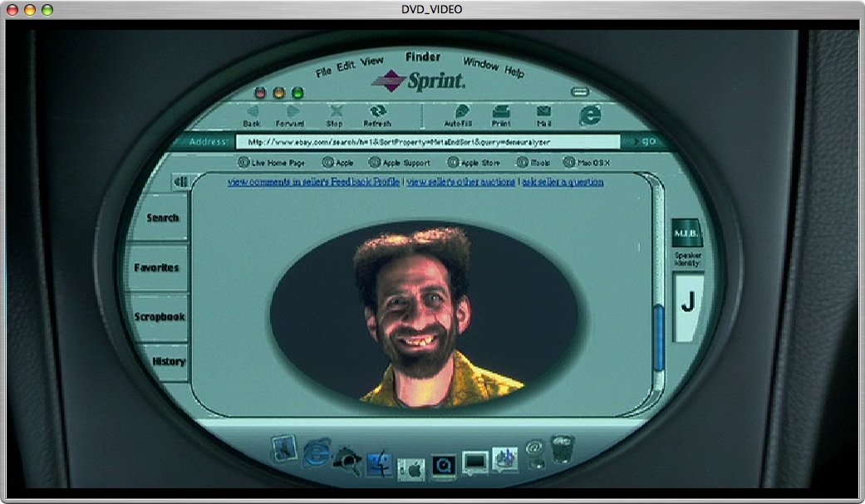Collapse the sidebar using its chevron arrow
Screen dimensions: 865x504
181,181
